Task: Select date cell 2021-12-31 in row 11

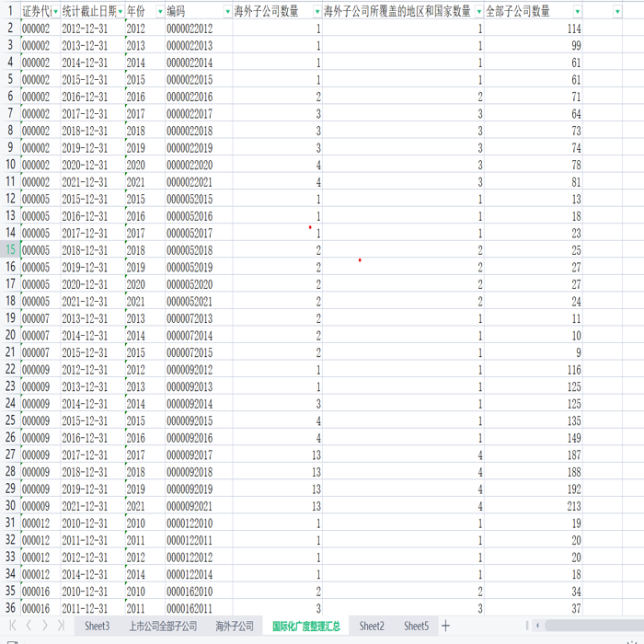Action: 92,181
